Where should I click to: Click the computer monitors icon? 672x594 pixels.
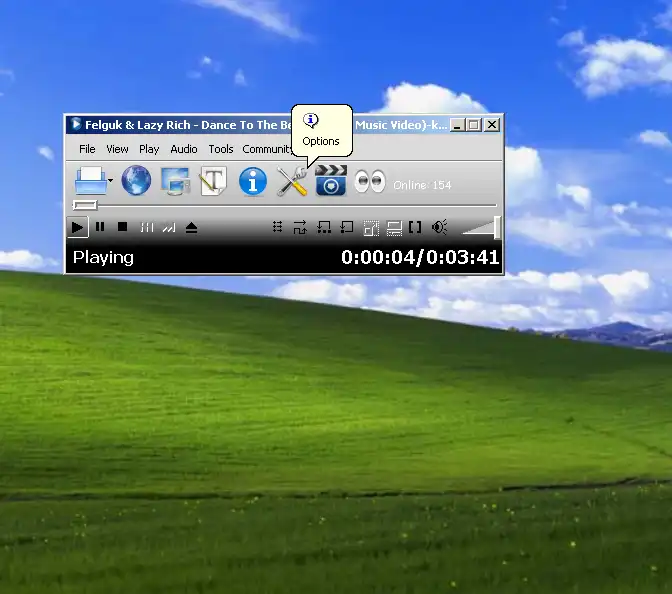pyautogui.click(x=175, y=181)
